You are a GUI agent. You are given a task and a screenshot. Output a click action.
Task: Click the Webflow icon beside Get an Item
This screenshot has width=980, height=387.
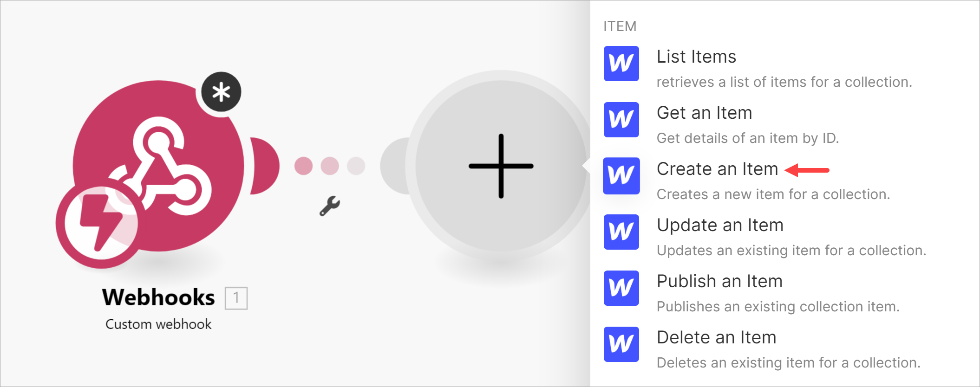pyautogui.click(x=621, y=120)
